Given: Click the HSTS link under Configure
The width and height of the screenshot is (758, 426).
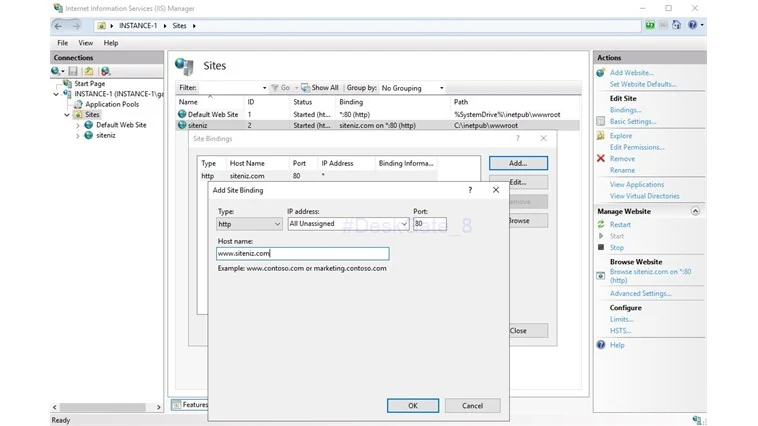Looking at the screenshot, I should click(x=620, y=331).
